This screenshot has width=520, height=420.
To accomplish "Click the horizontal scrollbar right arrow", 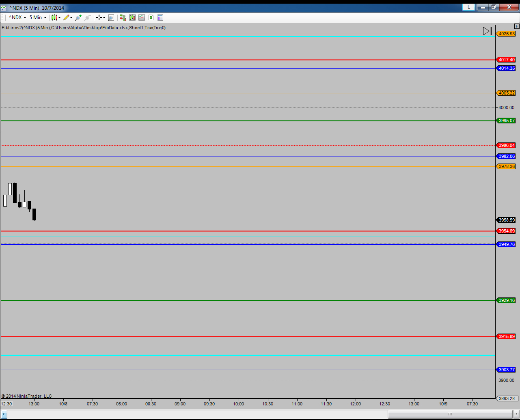I will pyautogui.click(x=516, y=414).
